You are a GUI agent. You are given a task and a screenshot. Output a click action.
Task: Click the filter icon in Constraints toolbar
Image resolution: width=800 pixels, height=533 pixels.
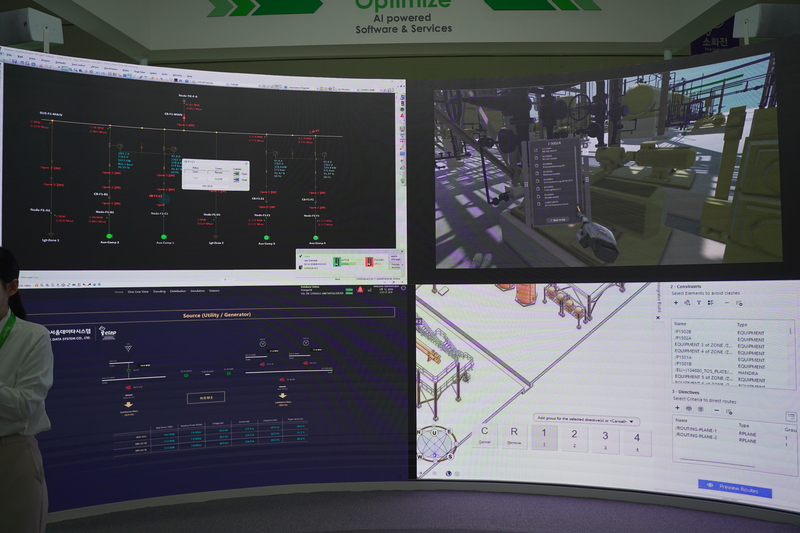click(699, 302)
